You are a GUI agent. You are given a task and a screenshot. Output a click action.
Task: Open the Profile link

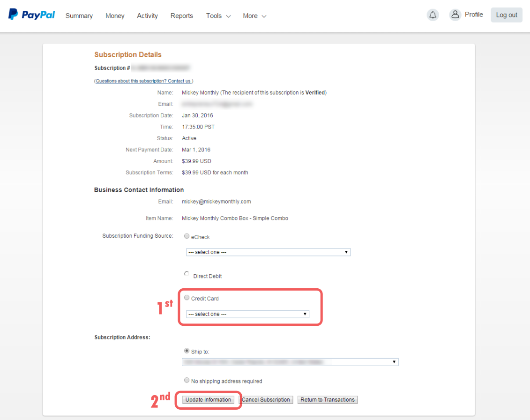pos(474,15)
